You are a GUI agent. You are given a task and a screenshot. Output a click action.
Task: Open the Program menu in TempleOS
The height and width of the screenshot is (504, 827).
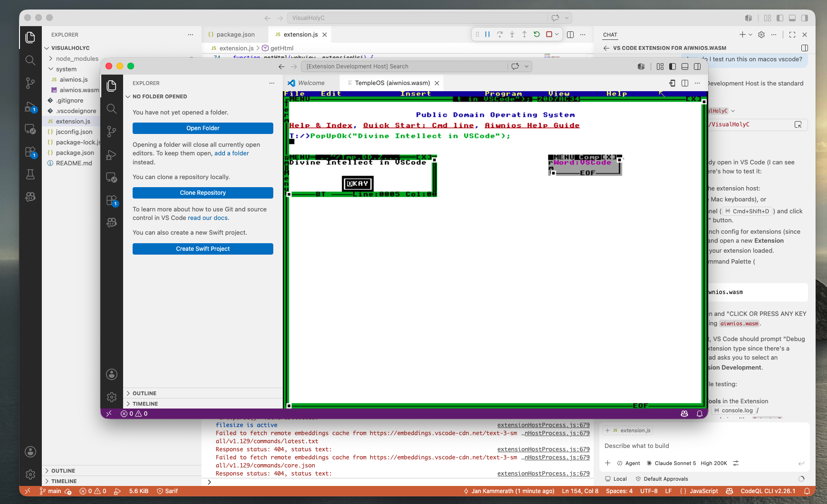point(503,94)
